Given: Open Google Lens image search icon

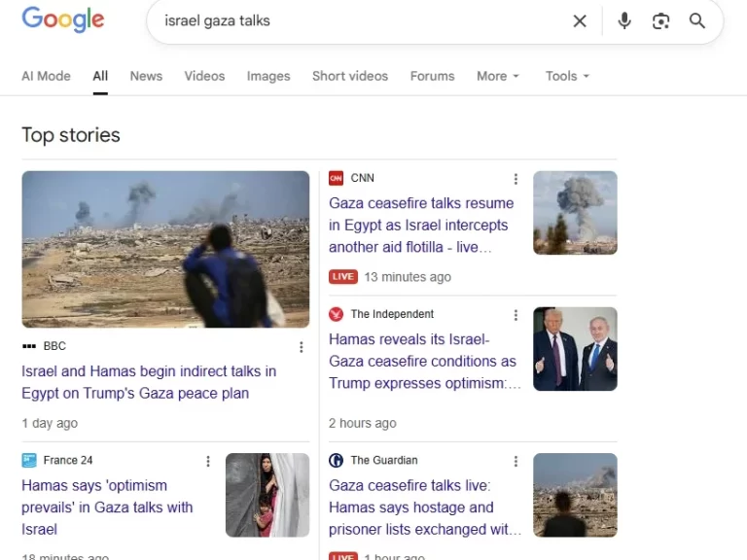Looking at the screenshot, I should (660, 21).
